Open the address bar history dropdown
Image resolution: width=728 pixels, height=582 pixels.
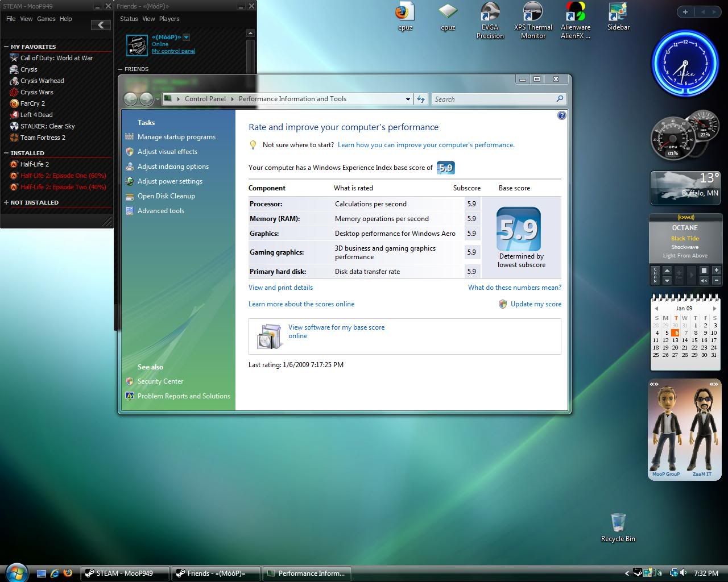coord(408,99)
